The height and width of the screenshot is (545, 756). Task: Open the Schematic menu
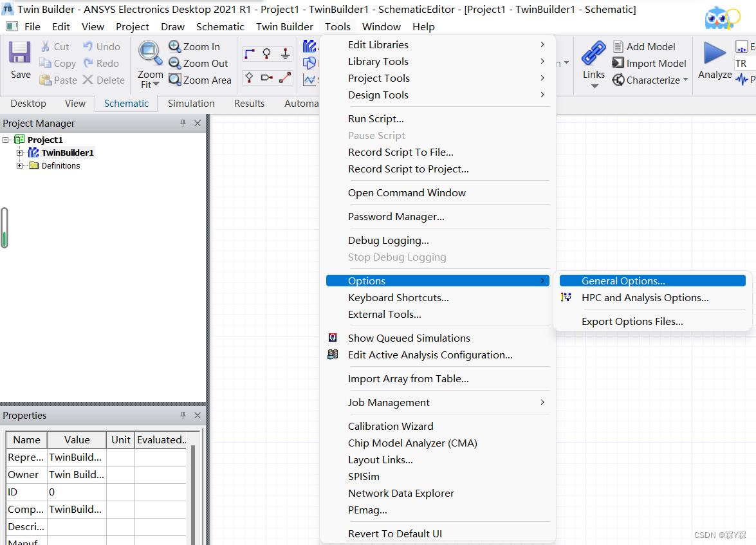[x=220, y=26]
